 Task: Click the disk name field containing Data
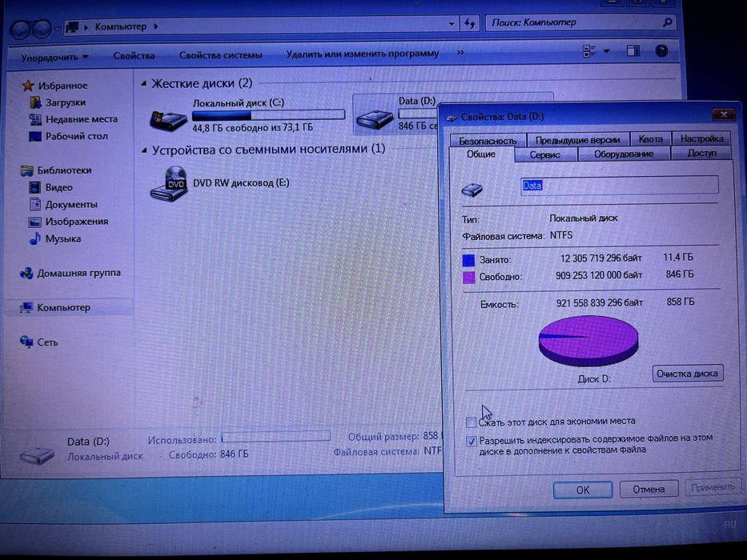click(x=620, y=186)
